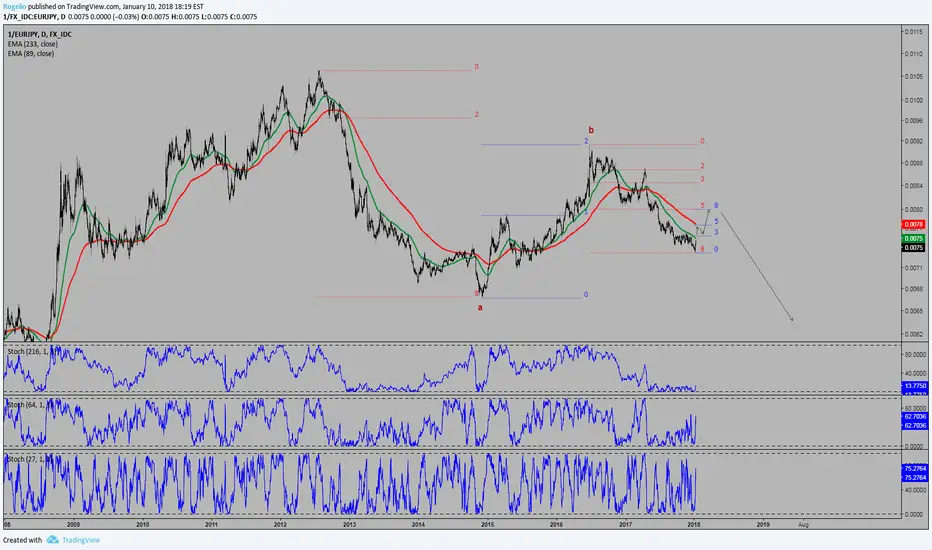Viewport: 932px width, 550px height.
Task: Click the 0.0088 price axis value
Action: [x=914, y=163]
